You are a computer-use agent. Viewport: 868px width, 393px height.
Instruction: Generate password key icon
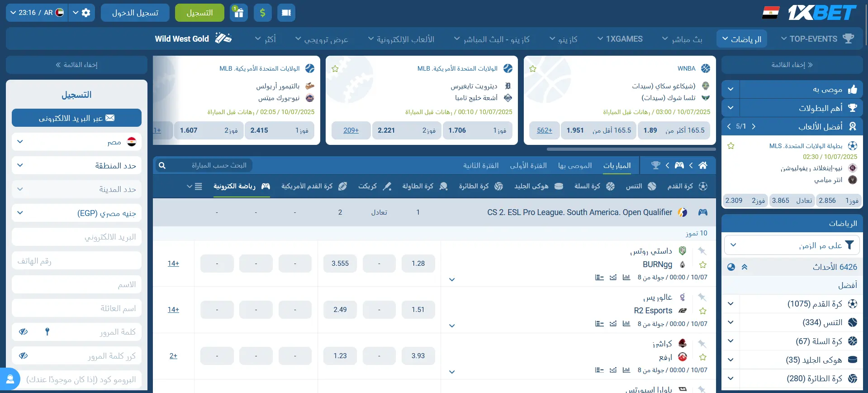47,332
